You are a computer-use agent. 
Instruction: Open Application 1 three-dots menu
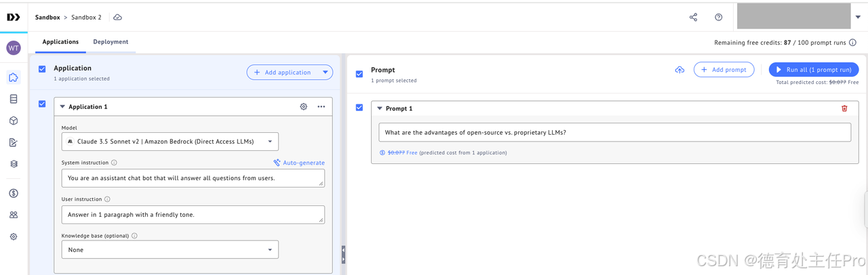click(x=321, y=106)
